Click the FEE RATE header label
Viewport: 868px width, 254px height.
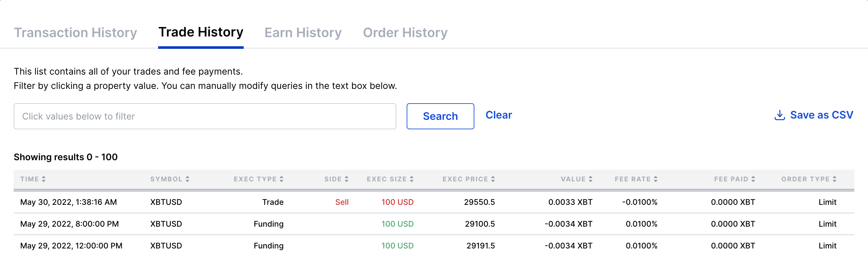click(x=633, y=179)
